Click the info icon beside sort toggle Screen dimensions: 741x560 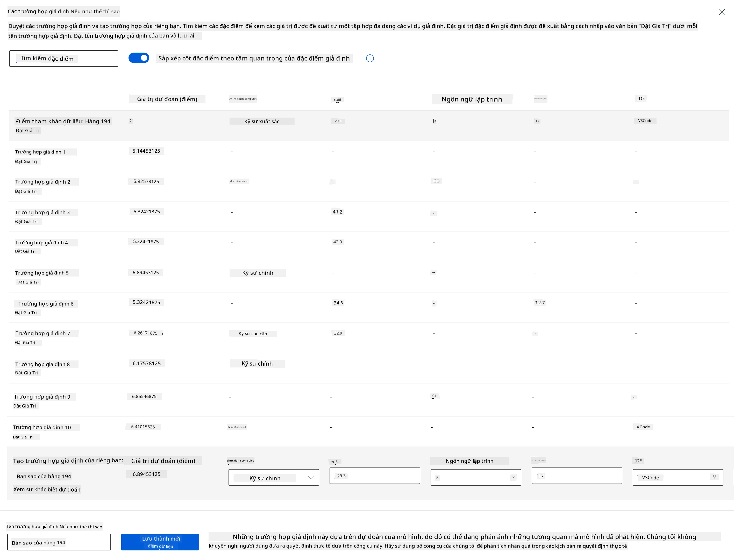coord(370,58)
